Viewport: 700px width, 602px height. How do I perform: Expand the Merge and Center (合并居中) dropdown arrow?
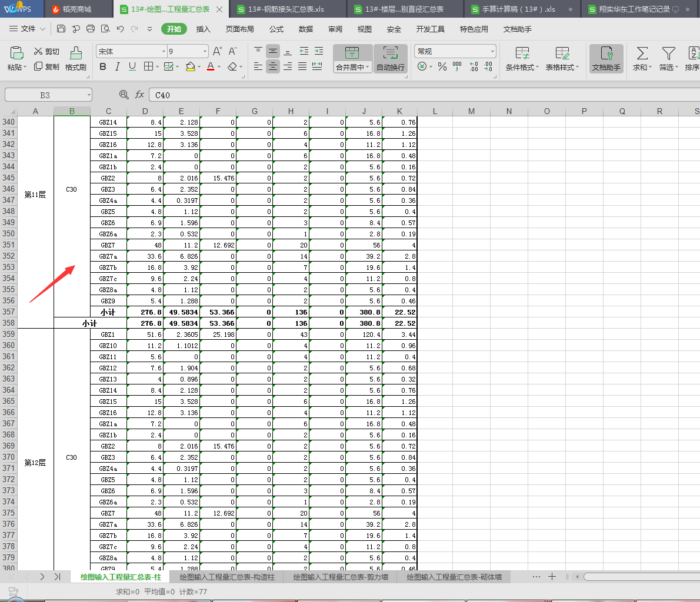(x=368, y=67)
